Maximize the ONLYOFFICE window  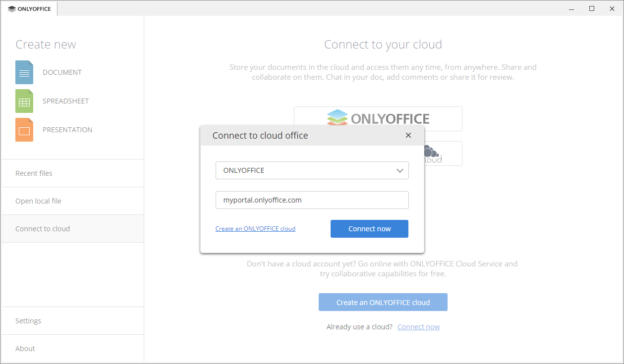pyautogui.click(x=591, y=8)
